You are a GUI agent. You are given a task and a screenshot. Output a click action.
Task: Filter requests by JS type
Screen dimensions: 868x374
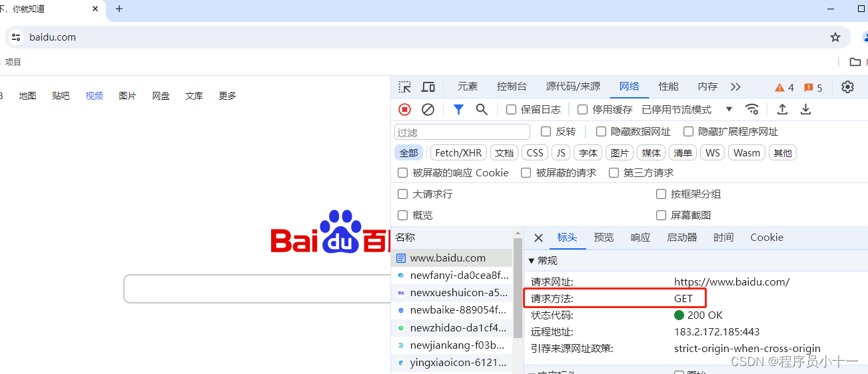click(x=561, y=153)
